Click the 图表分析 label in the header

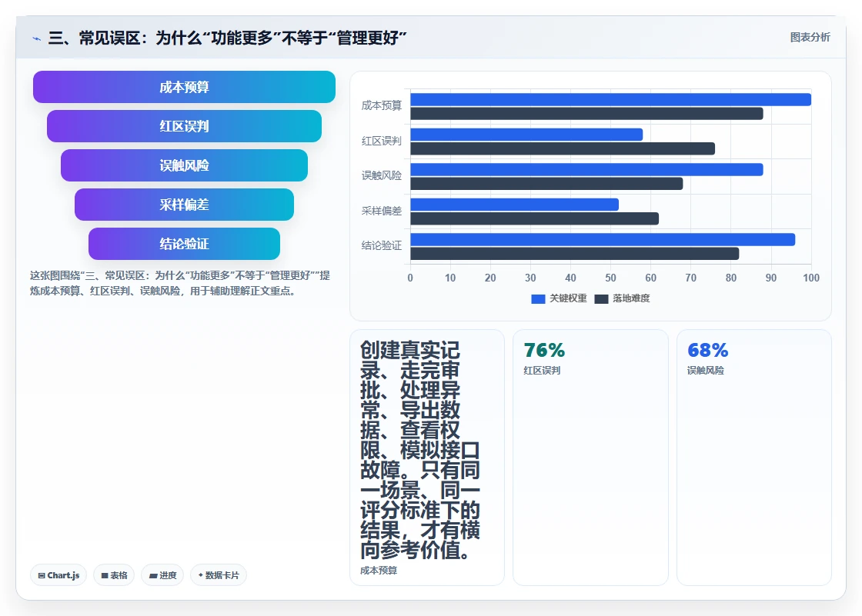[810, 38]
